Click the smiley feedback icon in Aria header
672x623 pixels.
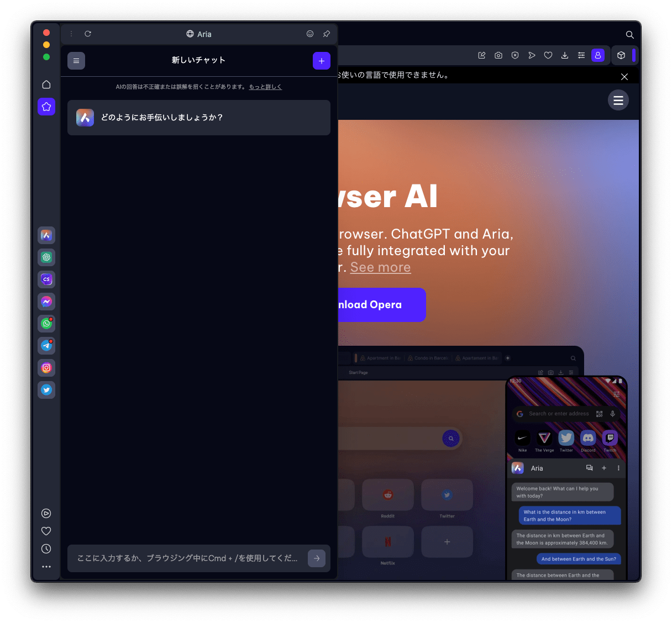pyautogui.click(x=310, y=34)
